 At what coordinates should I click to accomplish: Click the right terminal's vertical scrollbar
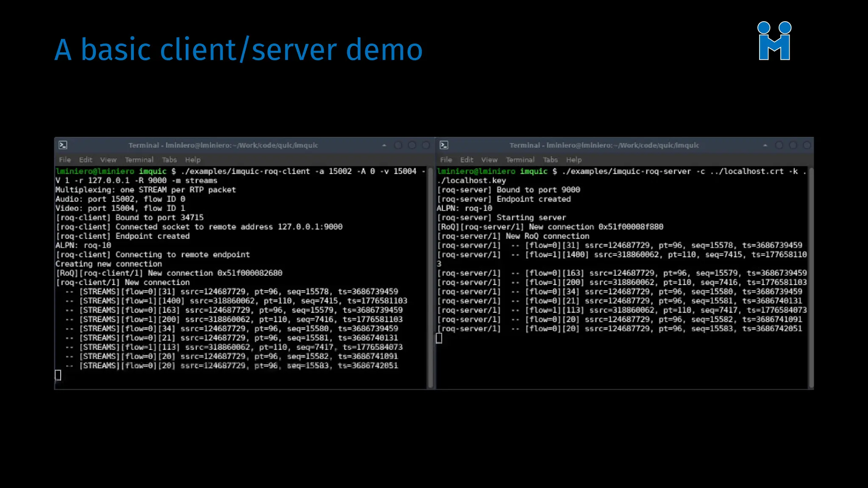pyautogui.click(x=811, y=277)
